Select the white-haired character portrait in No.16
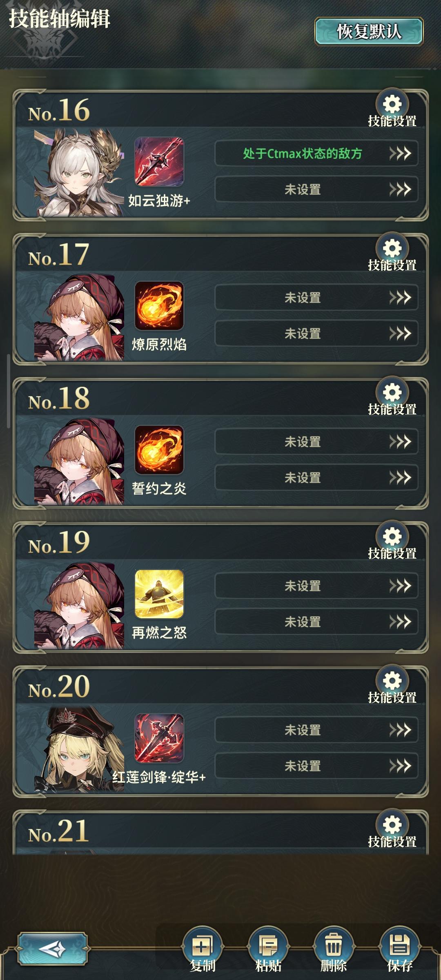The height and width of the screenshot is (980, 441). 79,173
